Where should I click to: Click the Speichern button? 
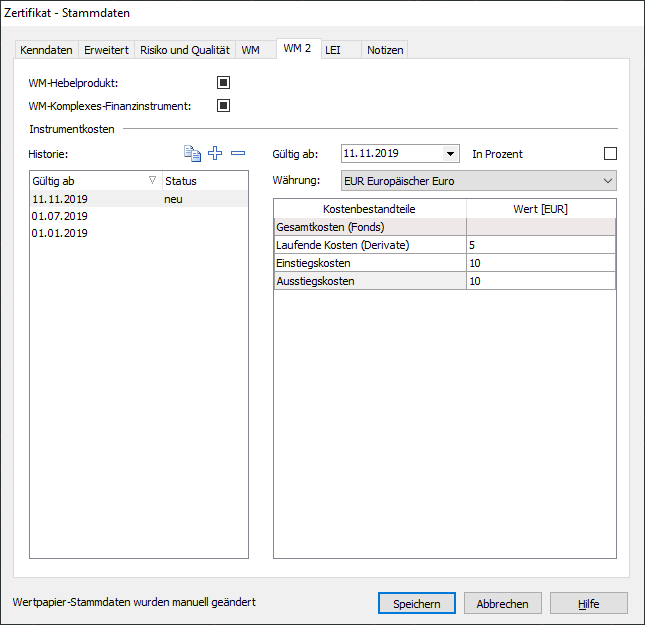(417, 603)
